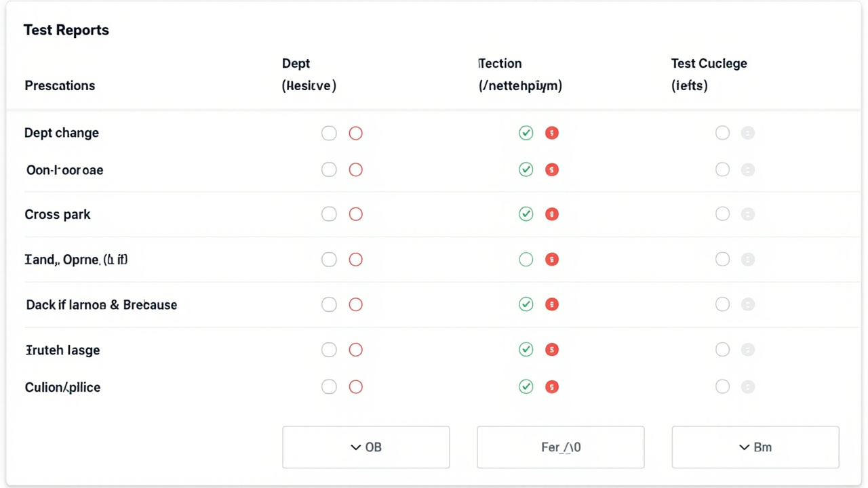Click red filled icon in Dept change row
This screenshot has height=488, width=868.
[552, 133]
